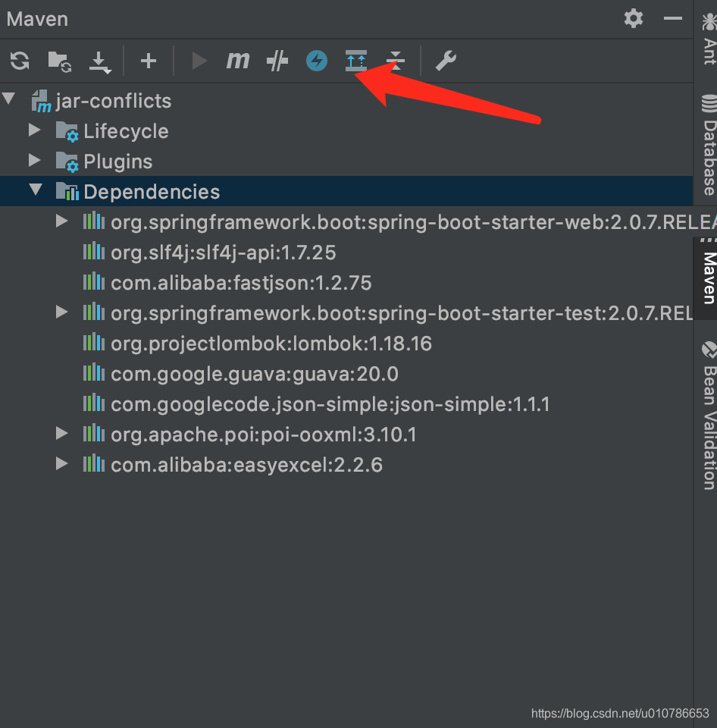Open the Database side tab
This screenshot has width=717, height=728.
(x=709, y=144)
